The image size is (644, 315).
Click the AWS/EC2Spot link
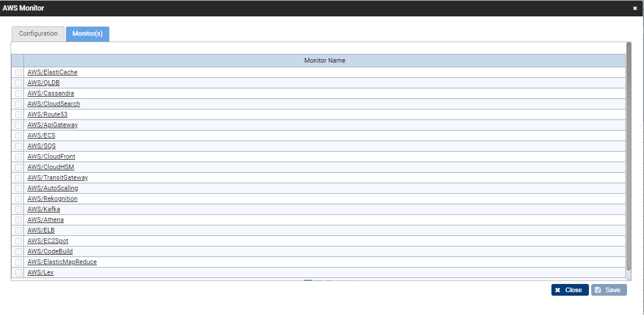click(47, 241)
